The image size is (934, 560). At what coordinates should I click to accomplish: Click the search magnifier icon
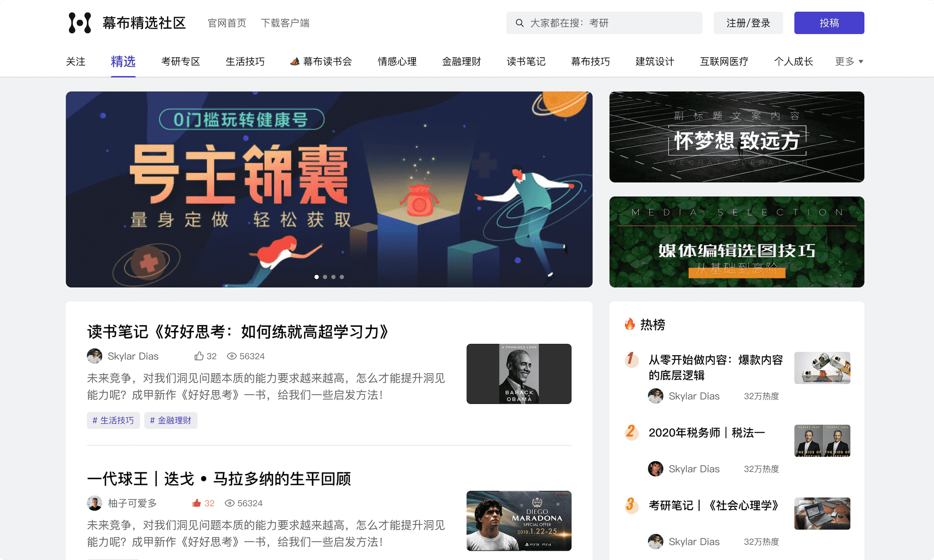[519, 23]
